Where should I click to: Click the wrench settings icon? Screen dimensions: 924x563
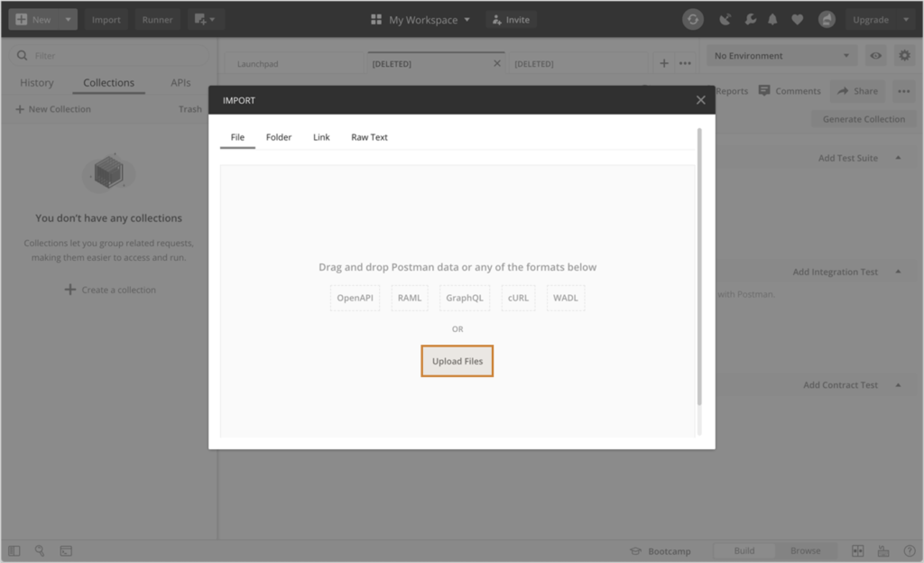click(x=750, y=20)
